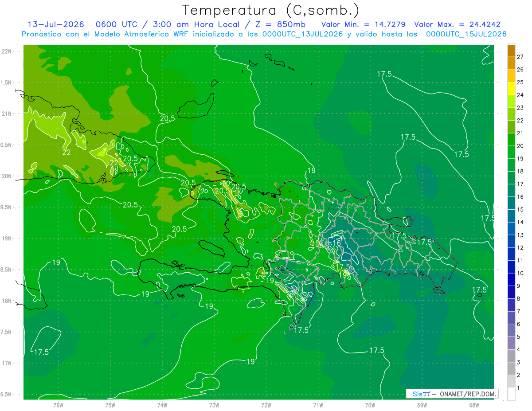Click the '20N' latitude label

[x=7, y=176]
